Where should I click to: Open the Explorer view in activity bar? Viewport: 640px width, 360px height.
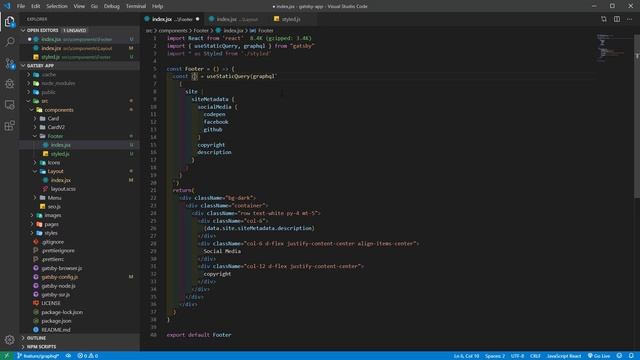(9, 21)
